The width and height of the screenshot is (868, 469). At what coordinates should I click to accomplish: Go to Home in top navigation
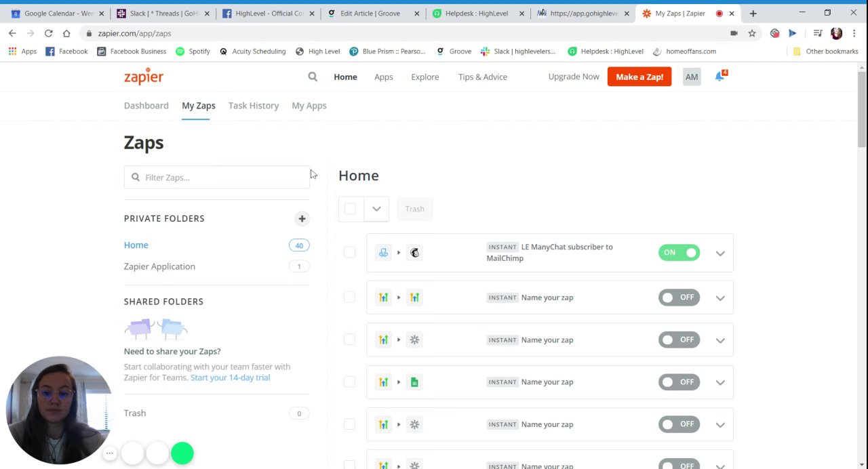(x=345, y=77)
